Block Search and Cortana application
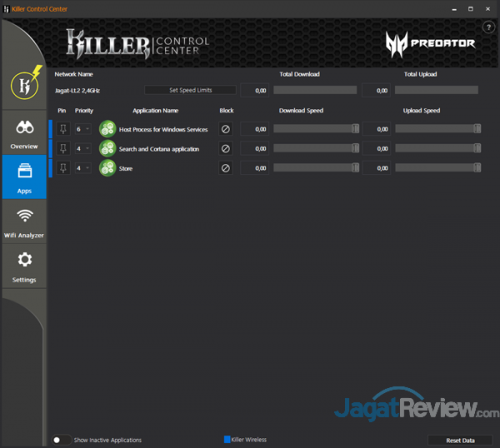 [x=226, y=149]
